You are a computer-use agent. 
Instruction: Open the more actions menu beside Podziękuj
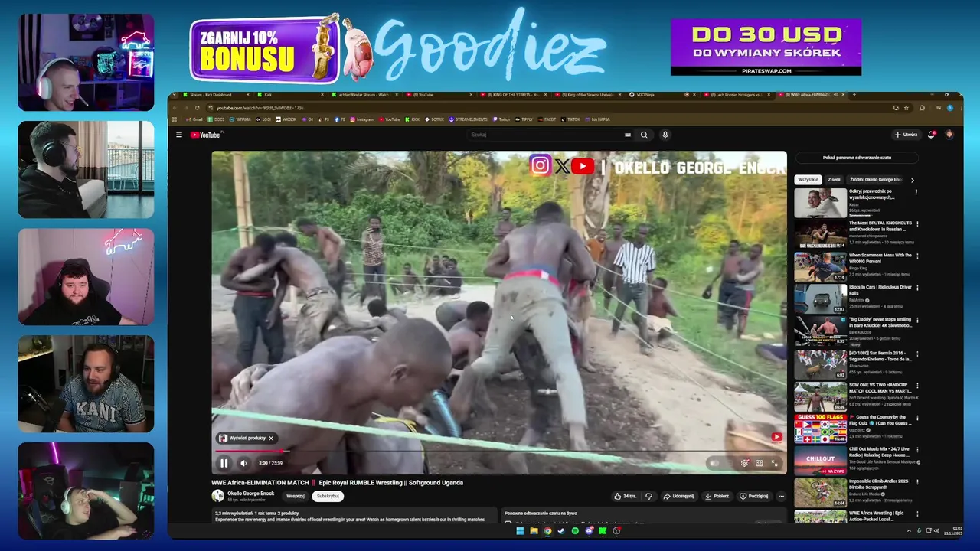coord(781,496)
